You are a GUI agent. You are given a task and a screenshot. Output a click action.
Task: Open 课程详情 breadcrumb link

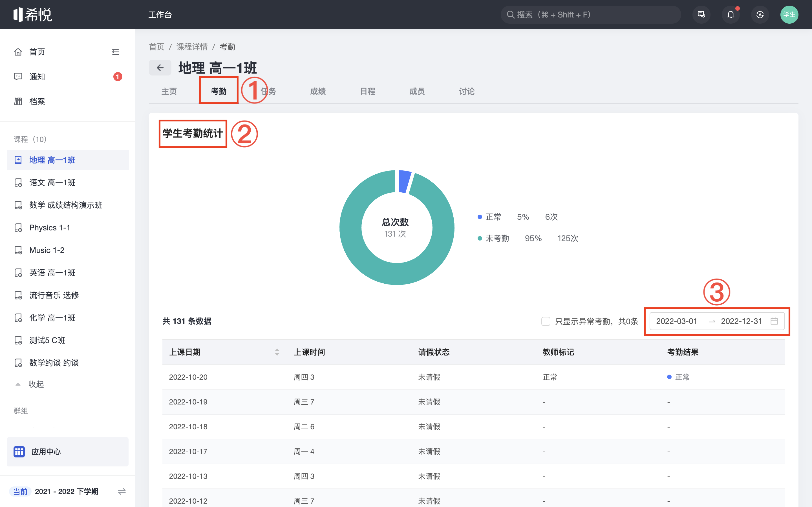[192, 46]
